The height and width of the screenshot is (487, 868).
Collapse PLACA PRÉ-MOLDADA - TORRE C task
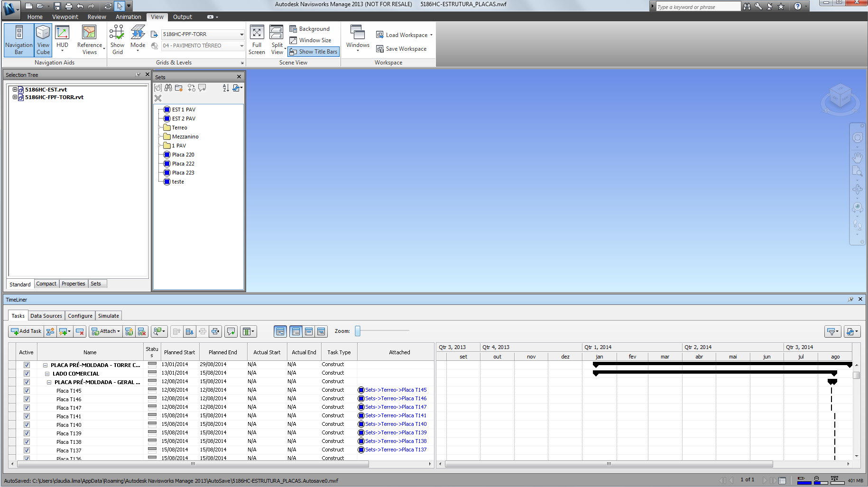pos(45,365)
